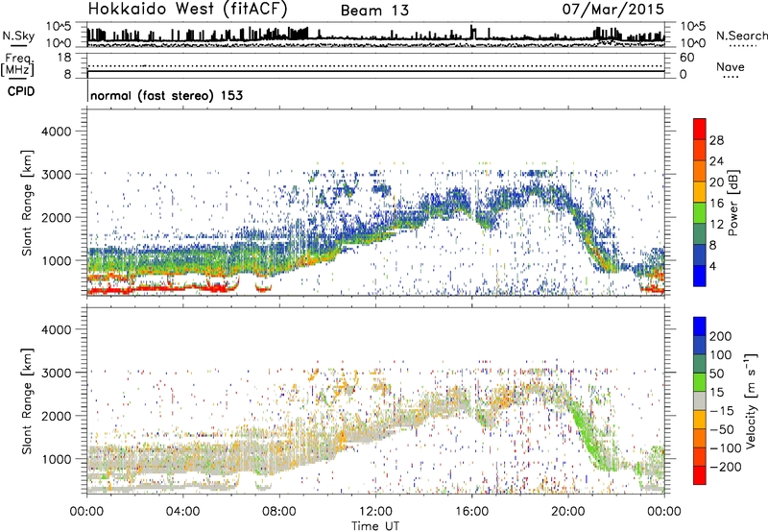Click the '2000' tick of the power panel
768x532 pixels.
[56, 217]
